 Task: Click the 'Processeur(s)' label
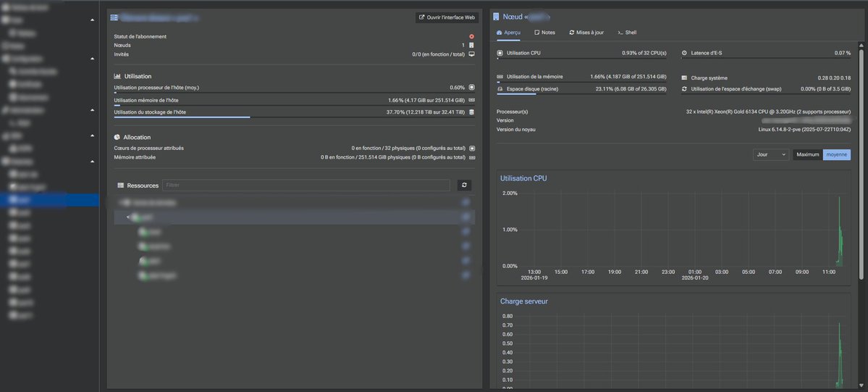[513, 112]
